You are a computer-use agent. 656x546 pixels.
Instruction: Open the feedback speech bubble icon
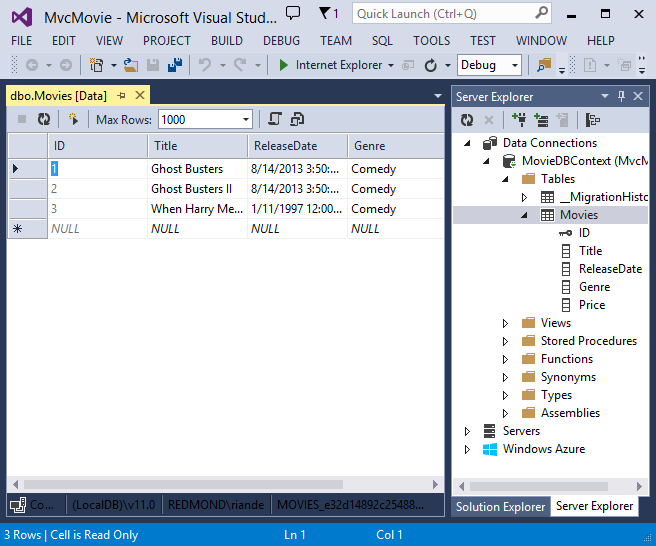point(293,13)
